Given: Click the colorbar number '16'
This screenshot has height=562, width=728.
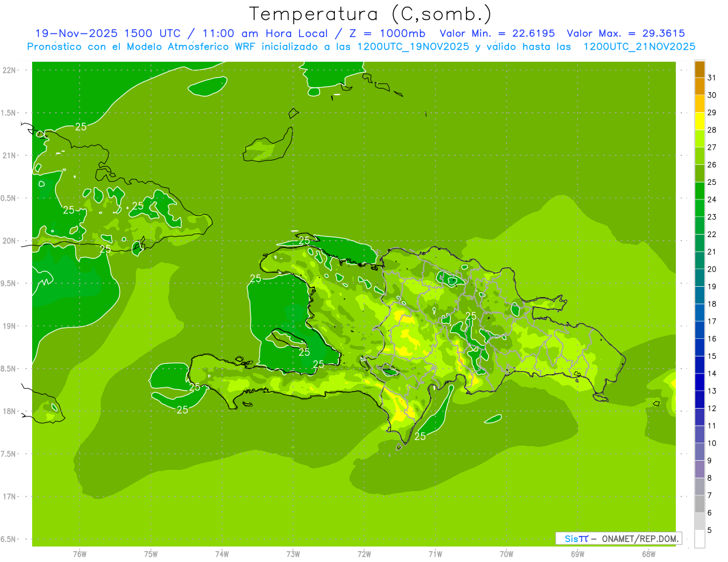Looking at the screenshot, I should point(712,338).
